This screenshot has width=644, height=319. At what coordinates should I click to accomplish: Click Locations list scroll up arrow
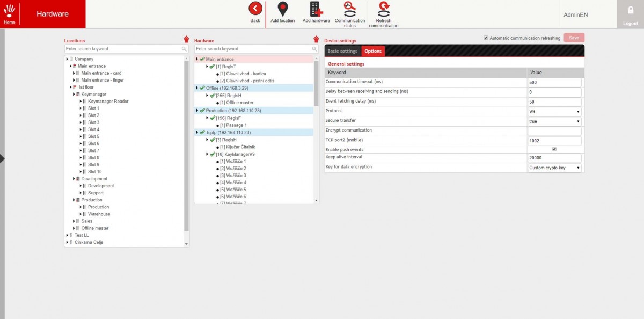pos(186,58)
